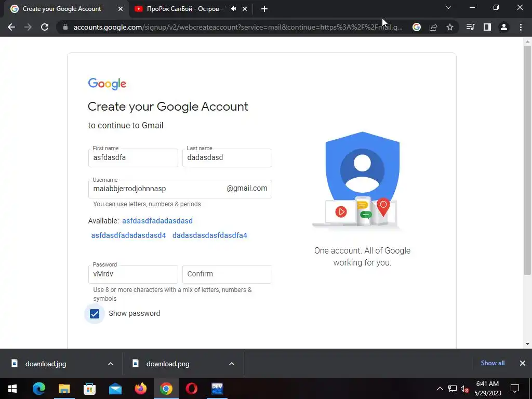The image size is (532, 399).
Task: Click the Google logo on the form
Action: [107, 84]
